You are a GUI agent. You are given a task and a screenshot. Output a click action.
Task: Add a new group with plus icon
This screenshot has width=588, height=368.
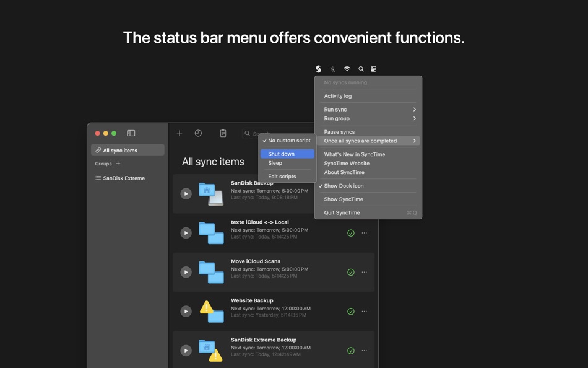click(118, 164)
